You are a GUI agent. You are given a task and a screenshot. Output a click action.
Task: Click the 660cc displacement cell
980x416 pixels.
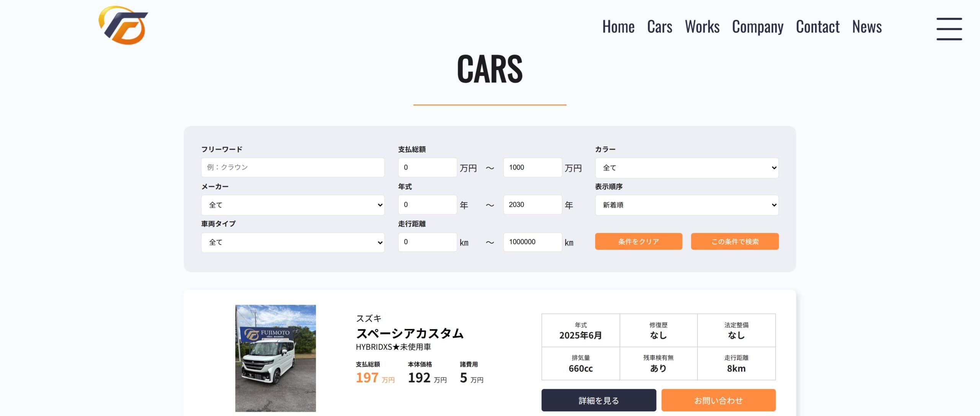click(581, 364)
